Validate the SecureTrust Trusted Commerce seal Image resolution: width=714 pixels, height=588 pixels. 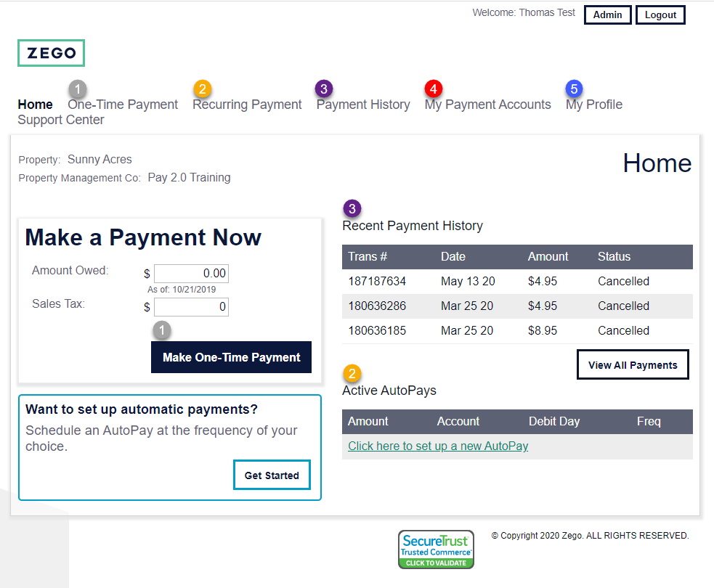pos(436,550)
